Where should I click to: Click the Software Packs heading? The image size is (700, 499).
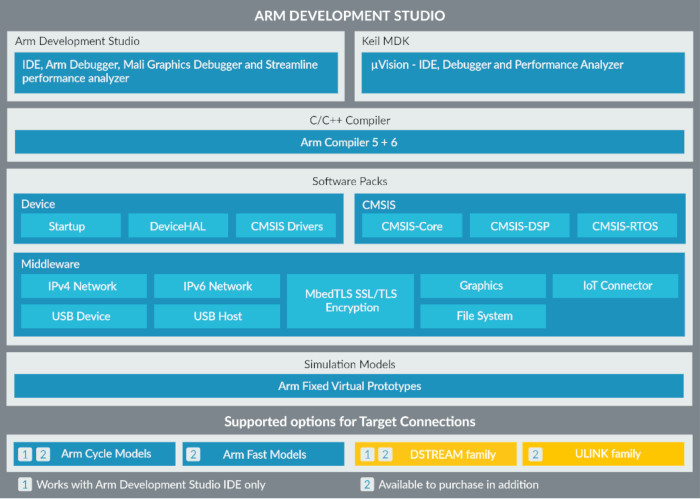pyautogui.click(x=350, y=181)
